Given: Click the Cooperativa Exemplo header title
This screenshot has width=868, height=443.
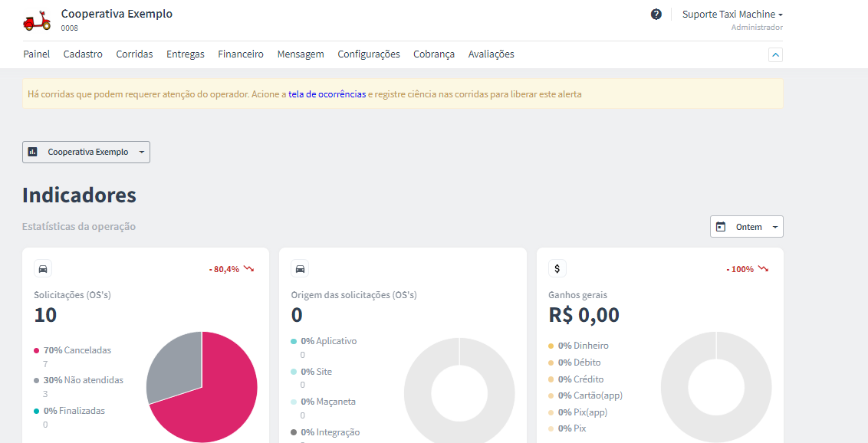Looking at the screenshot, I should tap(117, 14).
